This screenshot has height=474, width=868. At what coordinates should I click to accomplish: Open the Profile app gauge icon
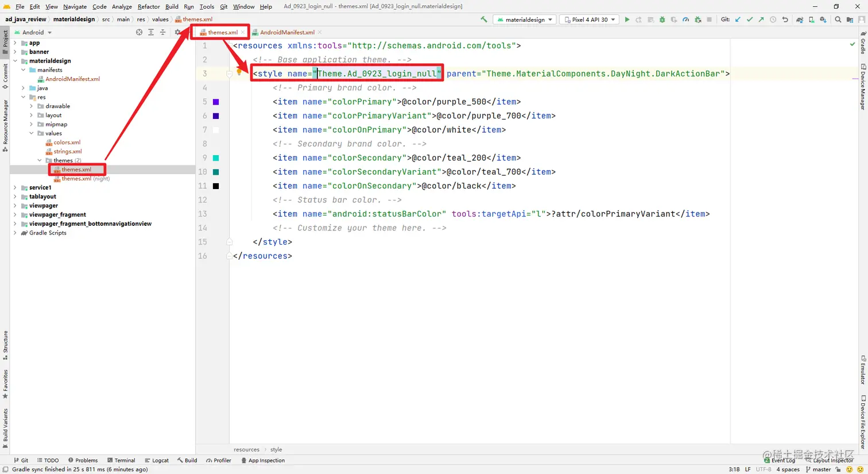[x=685, y=20]
